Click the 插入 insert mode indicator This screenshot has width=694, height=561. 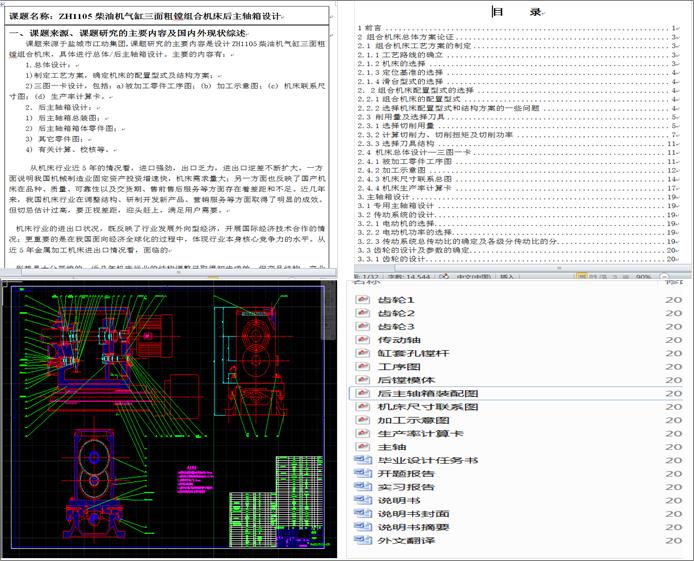pyautogui.click(x=507, y=277)
